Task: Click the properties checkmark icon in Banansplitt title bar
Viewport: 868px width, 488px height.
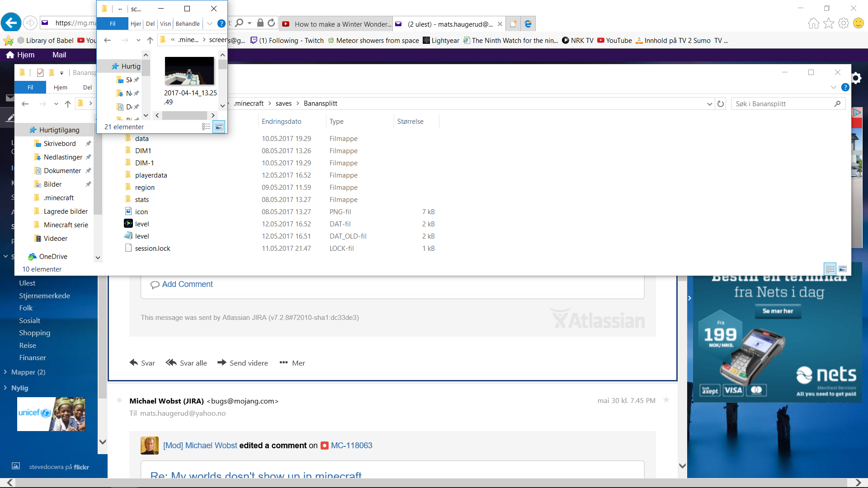Action: pos(40,73)
